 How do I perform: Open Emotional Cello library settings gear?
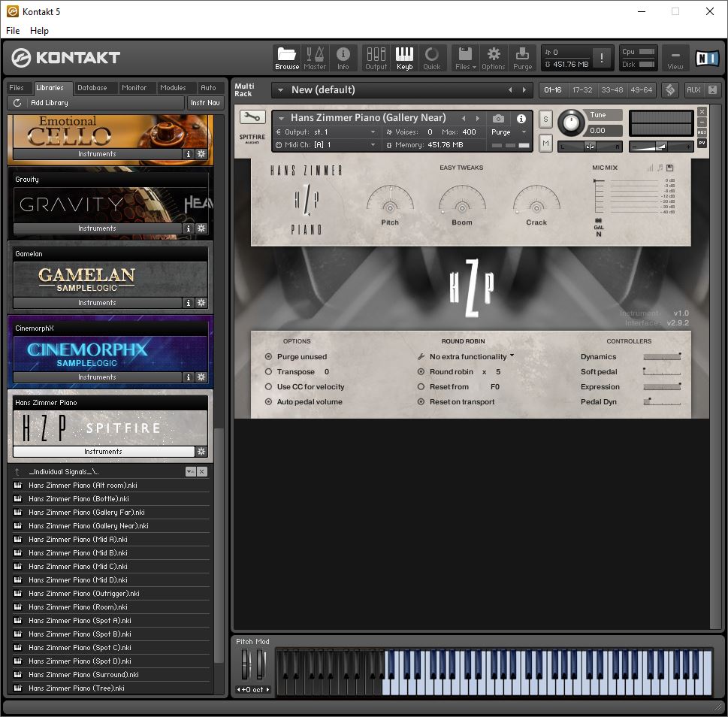[x=201, y=154]
